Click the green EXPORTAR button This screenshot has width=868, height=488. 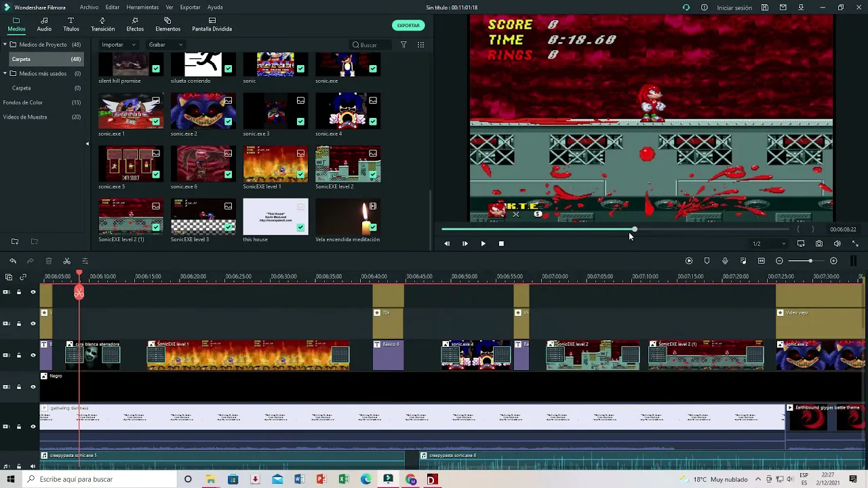coord(408,25)
